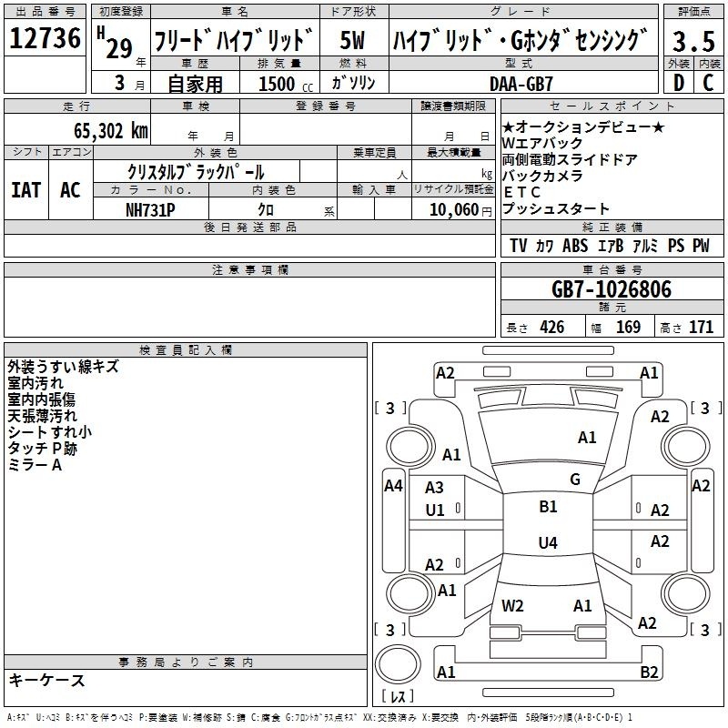Viewport: 728px width, 728px height.
Task: Select the B2 mark at rear bumper
Action: point(649,672)
